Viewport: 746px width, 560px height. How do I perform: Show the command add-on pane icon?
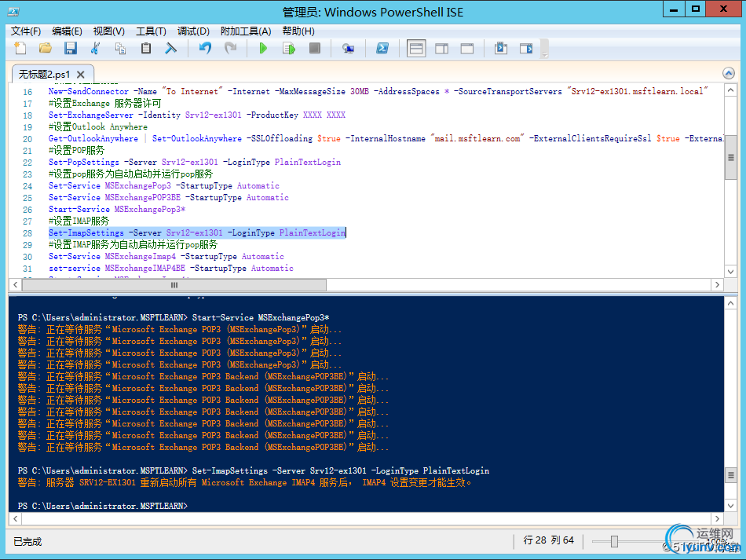pyautogui.click(x=526, y=48)
